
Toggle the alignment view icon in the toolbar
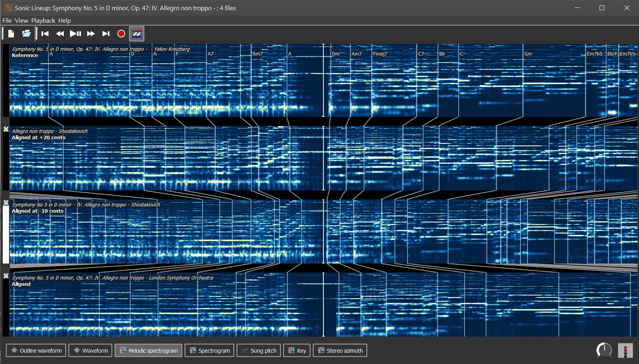137,34
